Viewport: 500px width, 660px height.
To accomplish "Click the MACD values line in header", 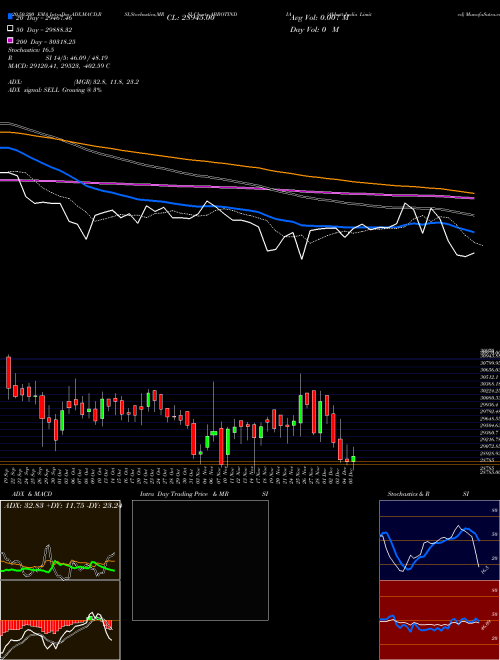I will click(x=59, y=66).
